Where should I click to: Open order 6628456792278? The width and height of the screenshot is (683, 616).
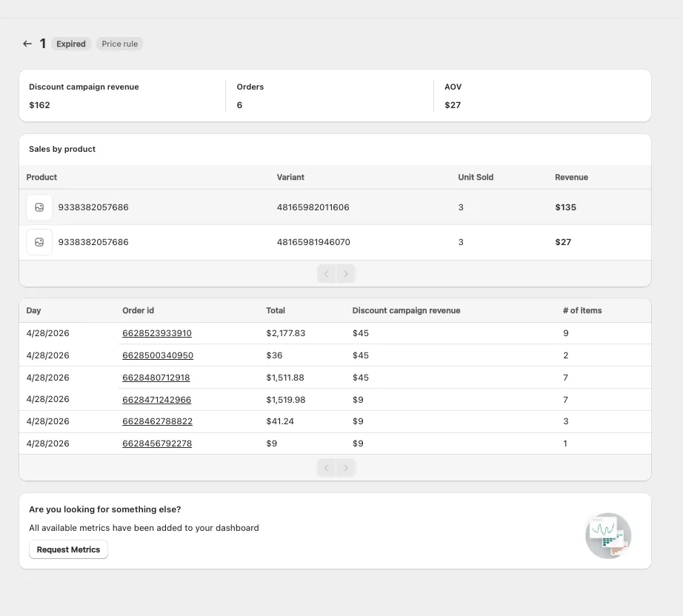click(157, 443)
